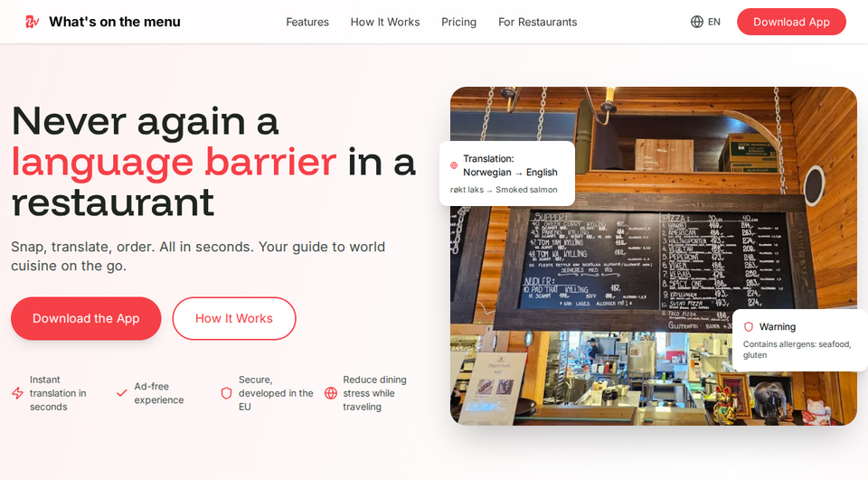Screen dimensions: 868x488
Task: Click the globe icon in Translation card
Action: [454, 164]
